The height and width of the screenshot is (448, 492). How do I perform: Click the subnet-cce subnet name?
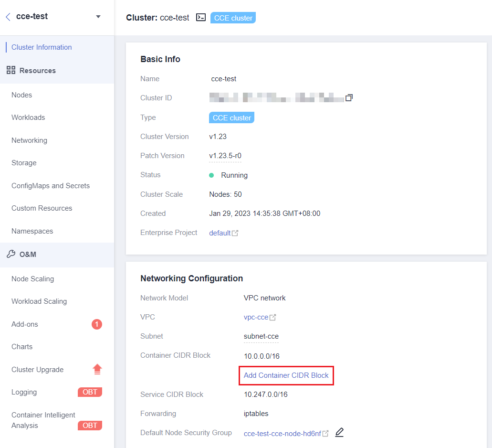(261, 336)
